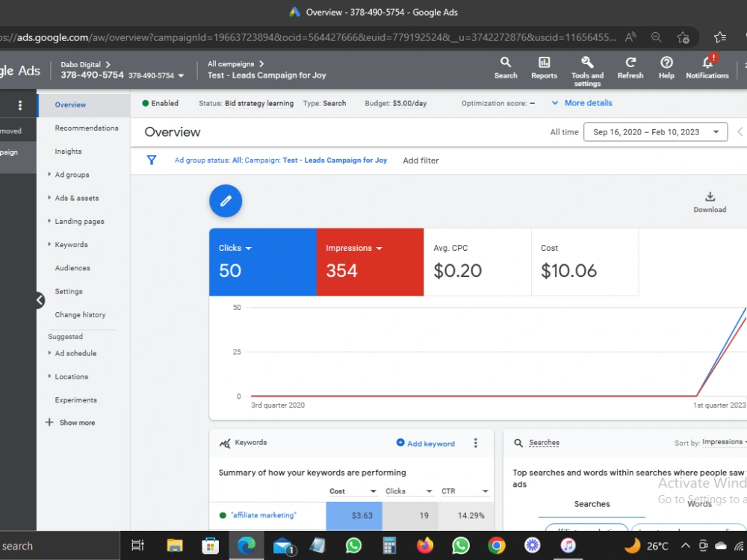Open the Insights page

pos(68,152)
